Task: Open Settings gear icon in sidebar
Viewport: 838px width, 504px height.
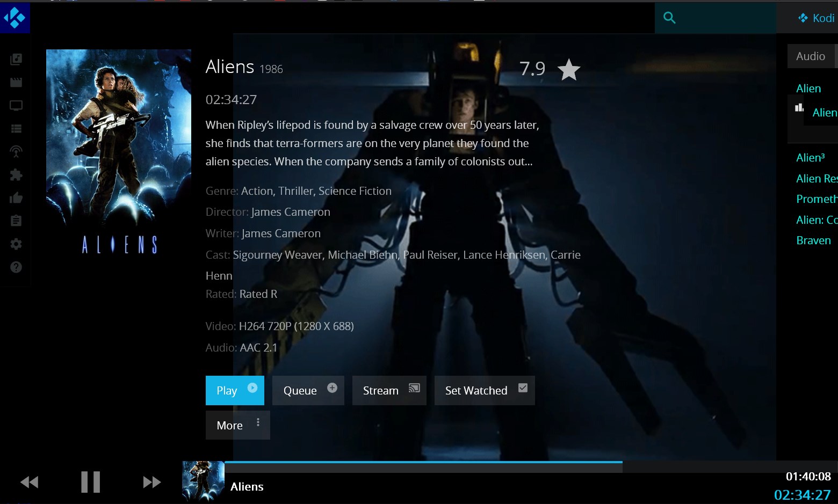Action: tap(16, 244)
